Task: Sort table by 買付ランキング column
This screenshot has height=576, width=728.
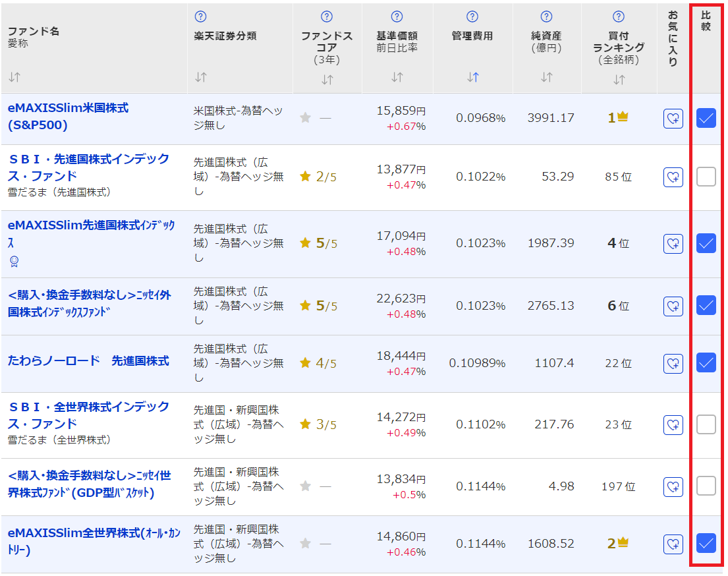Action: coord(619,80)
